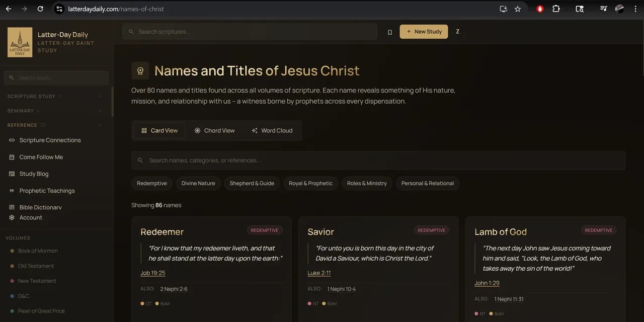Click the browser forward arrow
Image resolution: width=644 pixels, height=322 pixels.
[24, 9]
